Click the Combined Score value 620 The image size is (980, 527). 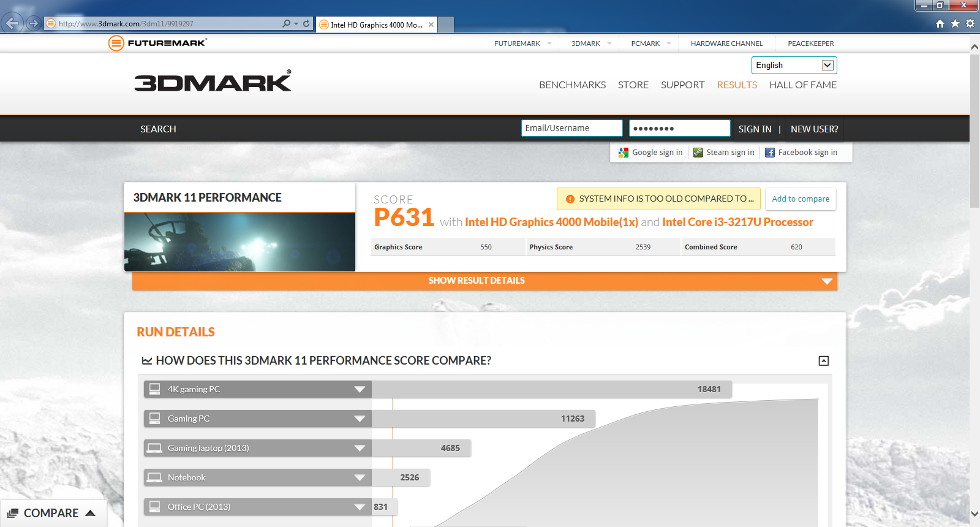coord(796,247)
